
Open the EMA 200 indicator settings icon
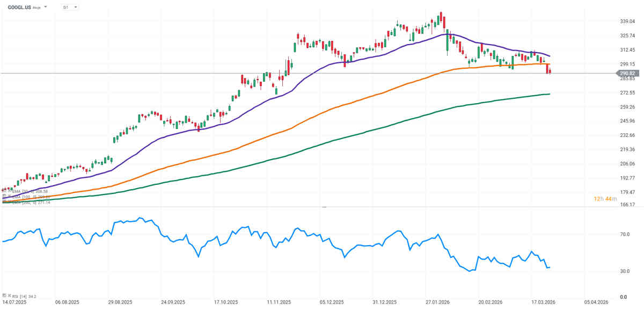pyautogui.click(x=4, y=202)
